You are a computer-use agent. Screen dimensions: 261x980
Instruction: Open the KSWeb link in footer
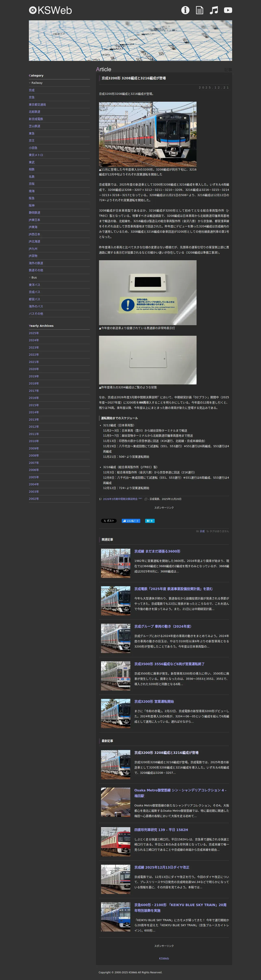point(164,958)
